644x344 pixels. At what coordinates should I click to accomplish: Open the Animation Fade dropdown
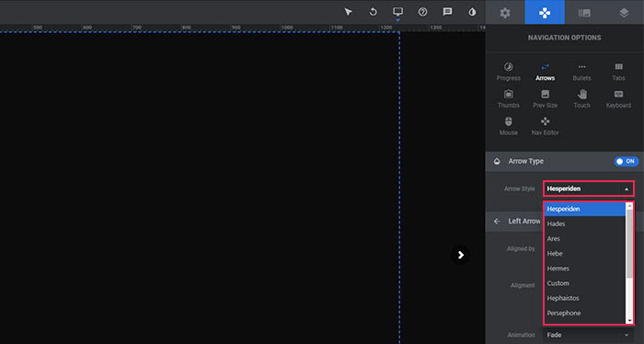(x=589, y=335)
